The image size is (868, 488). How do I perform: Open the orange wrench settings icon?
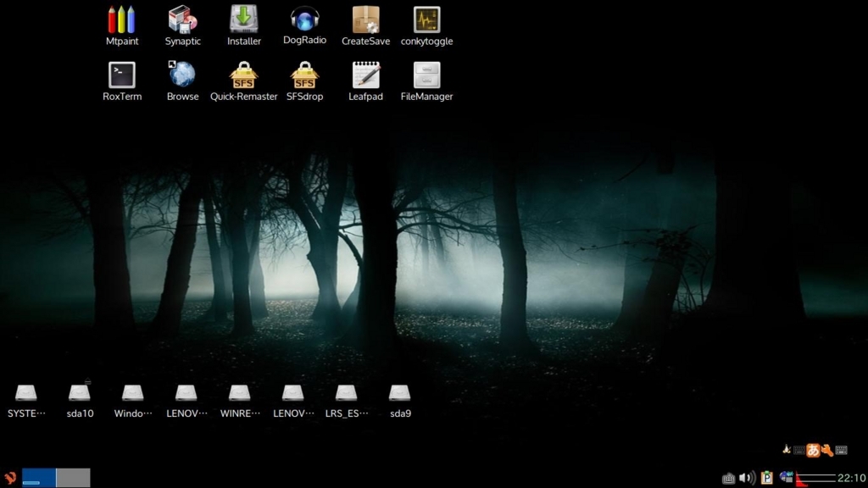click(x=827, y=450)
